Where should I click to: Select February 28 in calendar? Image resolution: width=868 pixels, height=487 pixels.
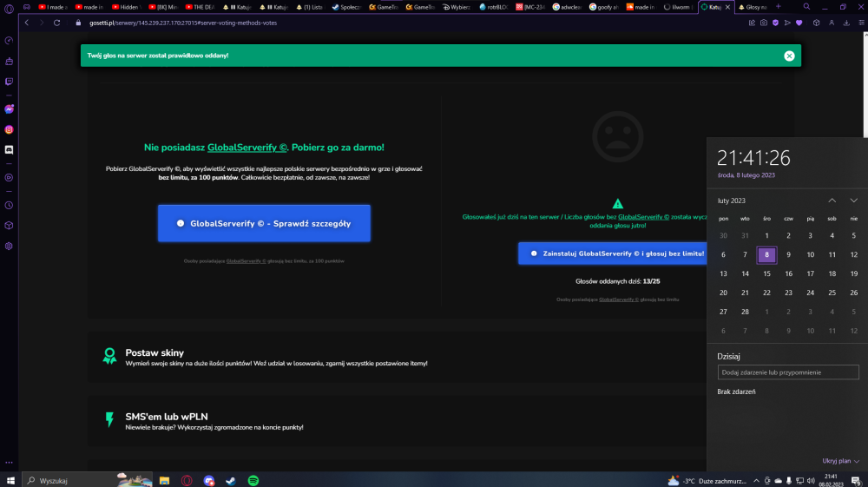[x=745, y=312]
